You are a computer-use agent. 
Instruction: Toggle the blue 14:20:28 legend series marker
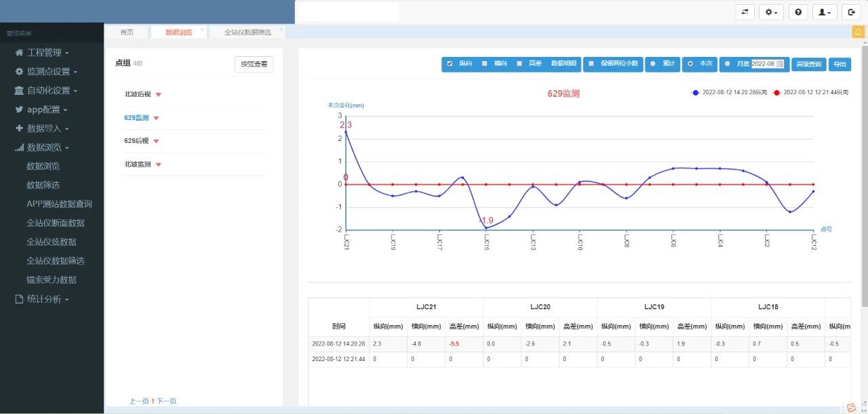tap(695, 92)
